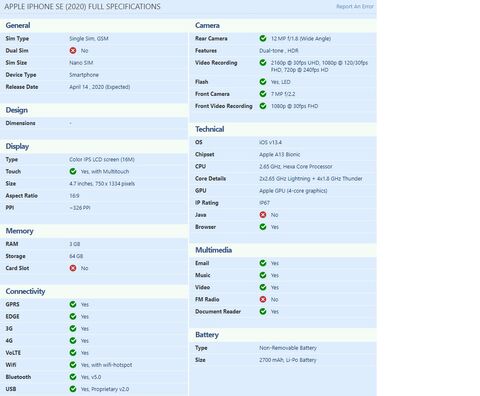Click the green check icon for Browser

point(263,227)
